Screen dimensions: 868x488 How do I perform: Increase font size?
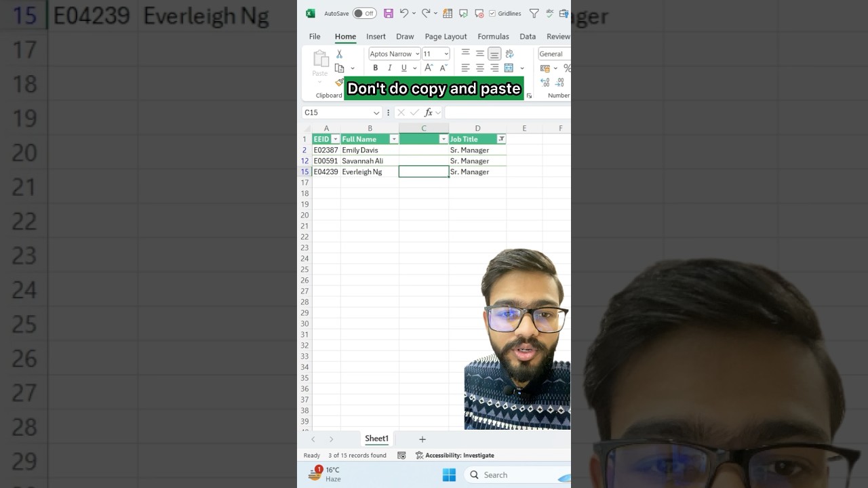click(x=429, y=68)
